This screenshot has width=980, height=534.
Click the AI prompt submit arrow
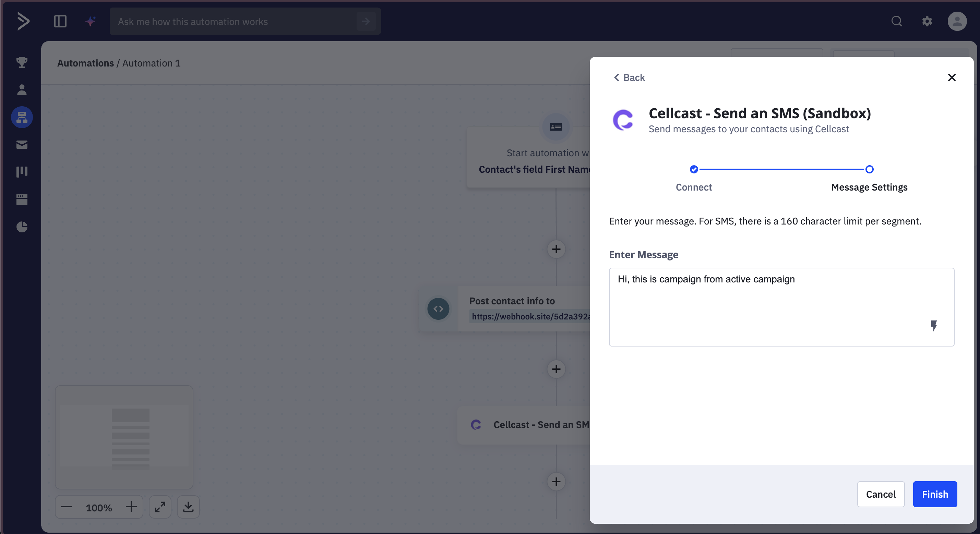[366, 21]
